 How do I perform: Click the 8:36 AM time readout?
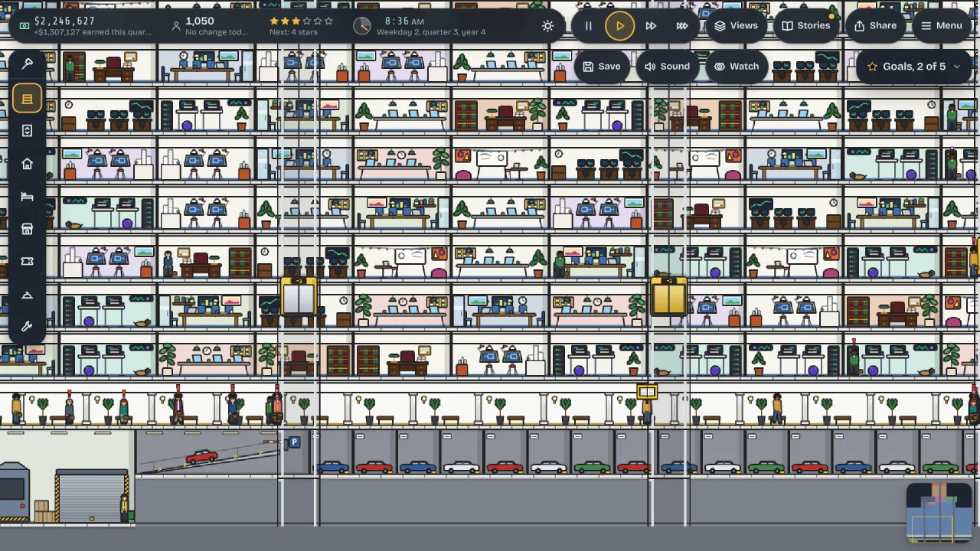(x=404, y=21)
